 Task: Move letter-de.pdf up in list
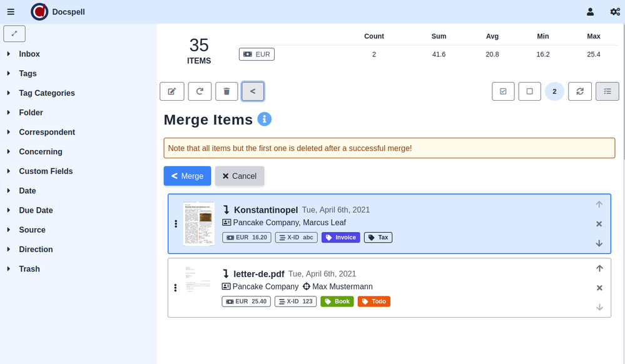coord(599,268)
